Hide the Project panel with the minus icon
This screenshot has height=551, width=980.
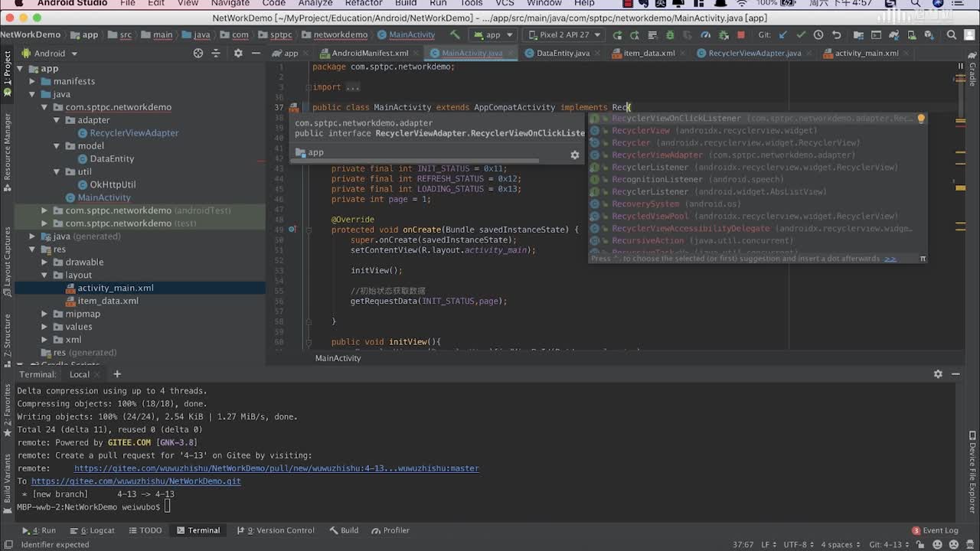(256, 53)
